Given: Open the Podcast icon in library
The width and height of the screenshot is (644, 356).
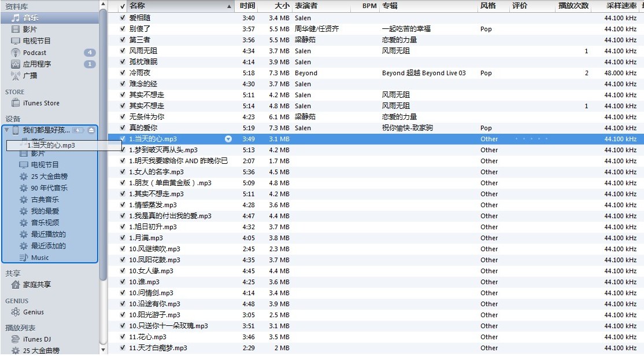Looking at the screenshot, I should 16,53.
